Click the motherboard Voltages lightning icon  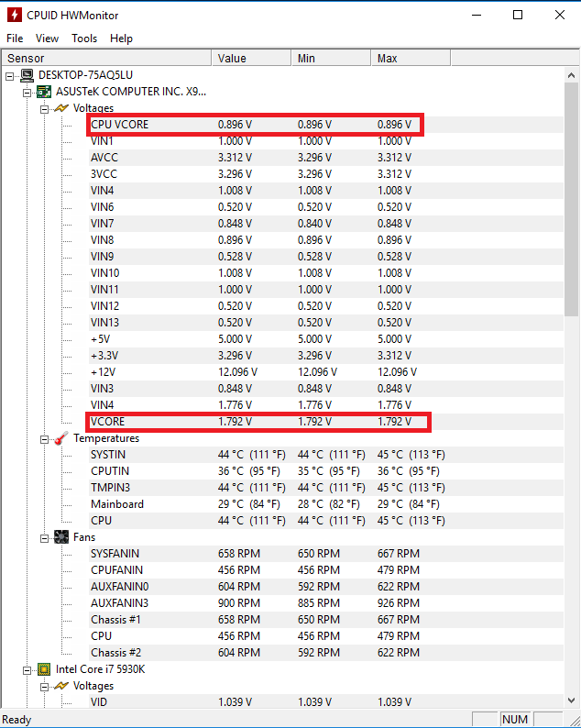[61, 108]
